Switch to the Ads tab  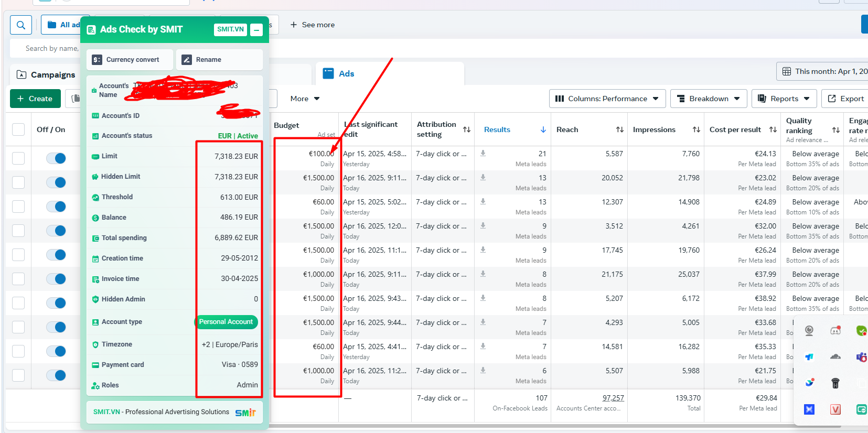click(390, 74)
